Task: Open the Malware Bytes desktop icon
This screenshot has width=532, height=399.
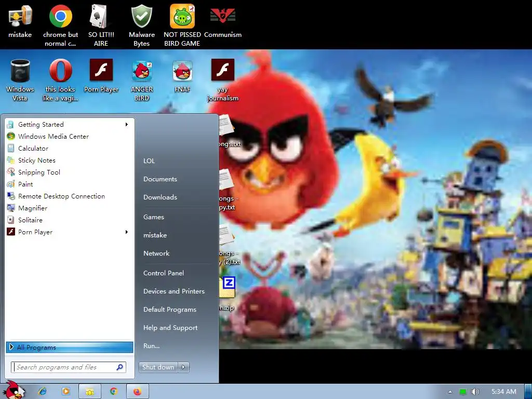Action: click(141, 26)
